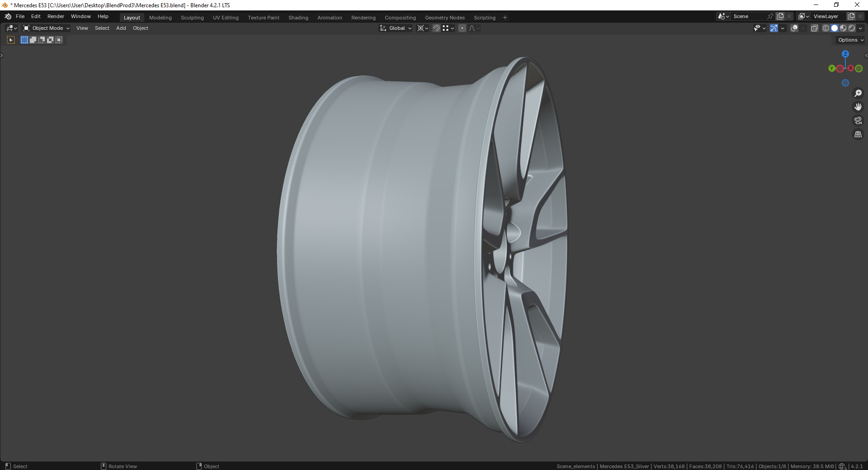Image resolution: width=868 pixels, height=470 pixels.
Task: Expand the Options dropdown
Action: click(851, 40)
